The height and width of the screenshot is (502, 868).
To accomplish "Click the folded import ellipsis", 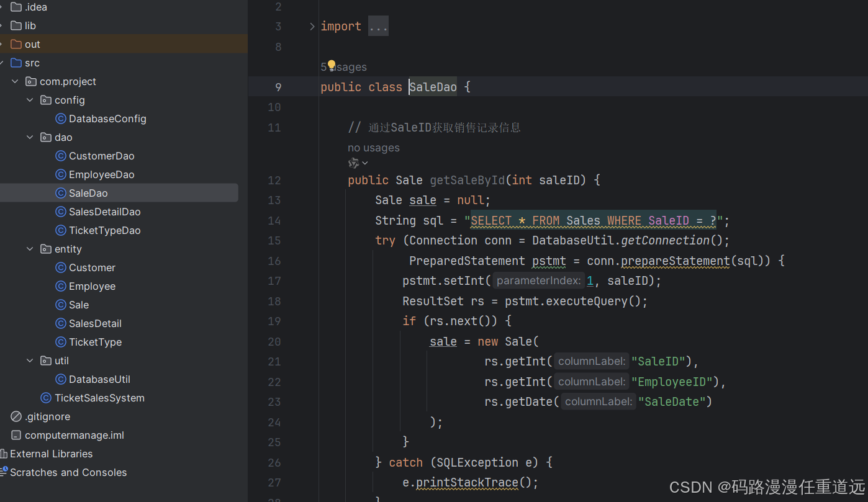I will pos(378,26).
